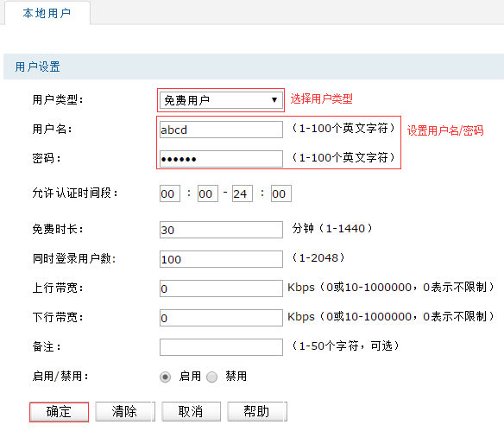Select the start minute field of 允许认证时间段
The width and height of the screenshot is (504, 431).
[208, 193]
